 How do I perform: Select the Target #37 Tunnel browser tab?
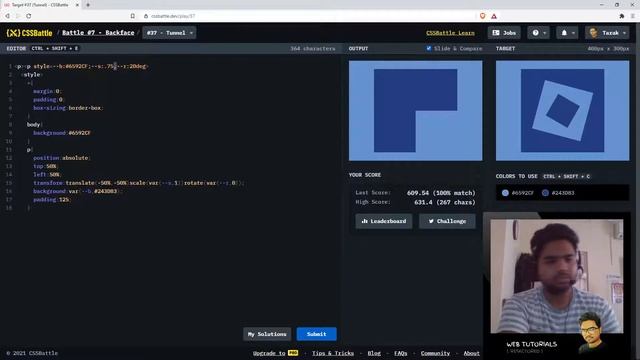click(40, 5)
